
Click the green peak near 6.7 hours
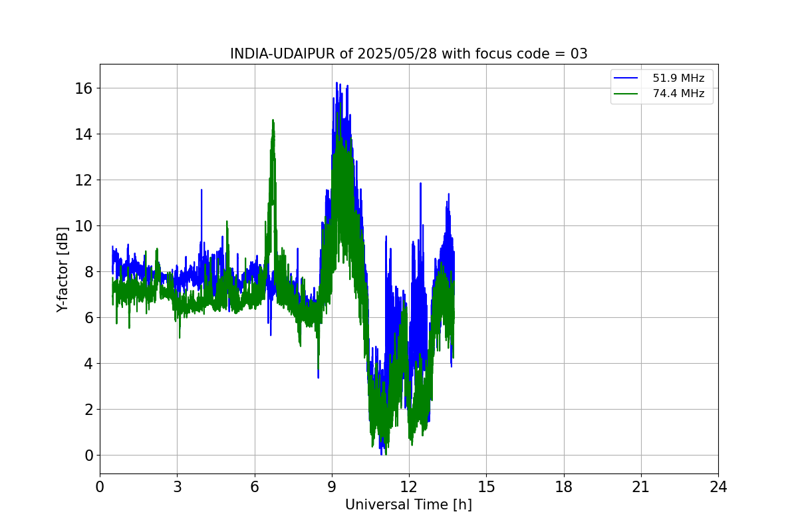tap(273, 121)
